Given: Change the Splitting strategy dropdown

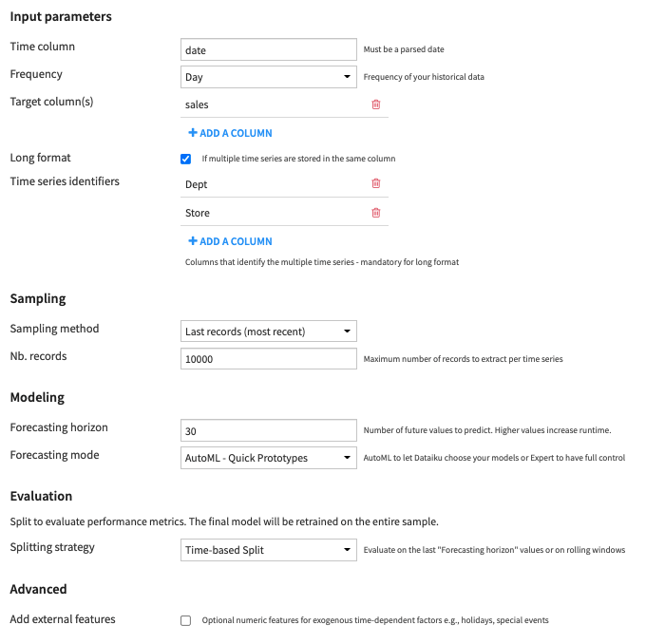Looking at the screenshot, I should coord(268,549).
